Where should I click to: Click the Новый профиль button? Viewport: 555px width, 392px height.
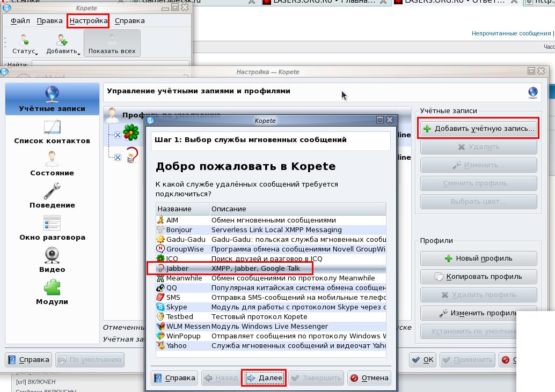tap(479, 258)
